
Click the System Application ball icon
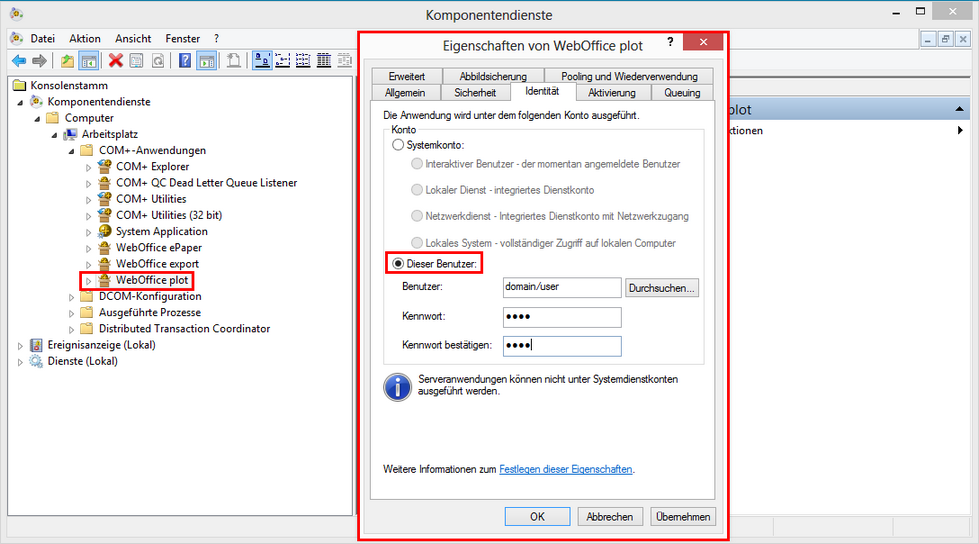pyautogui.click(x=104, y=231)
